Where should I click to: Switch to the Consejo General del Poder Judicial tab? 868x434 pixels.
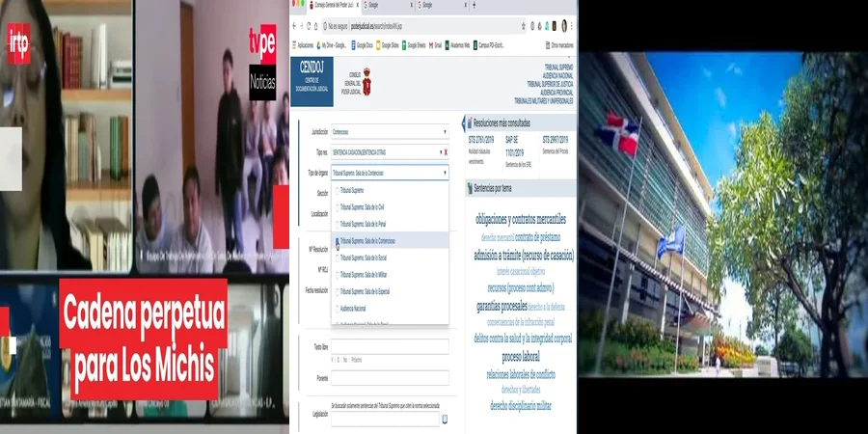pos(335,5)
